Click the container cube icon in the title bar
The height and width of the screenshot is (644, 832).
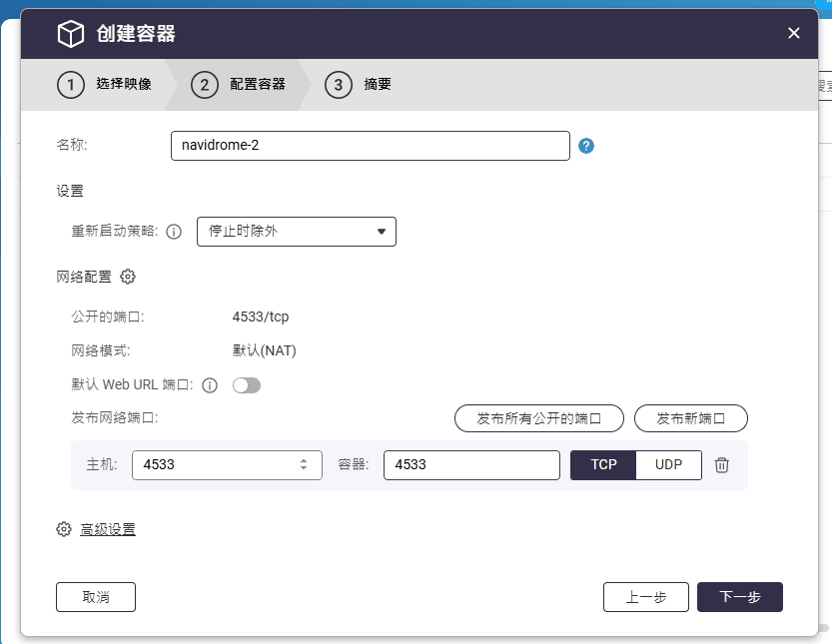[x=71, y=33]
